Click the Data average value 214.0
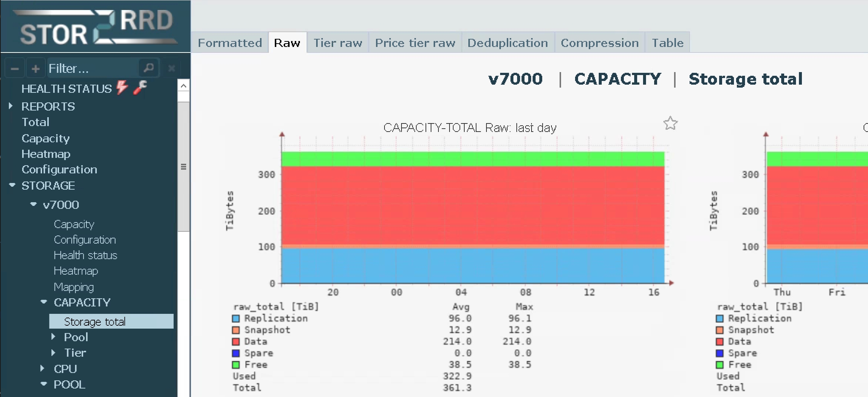 [x=457, y=342]
